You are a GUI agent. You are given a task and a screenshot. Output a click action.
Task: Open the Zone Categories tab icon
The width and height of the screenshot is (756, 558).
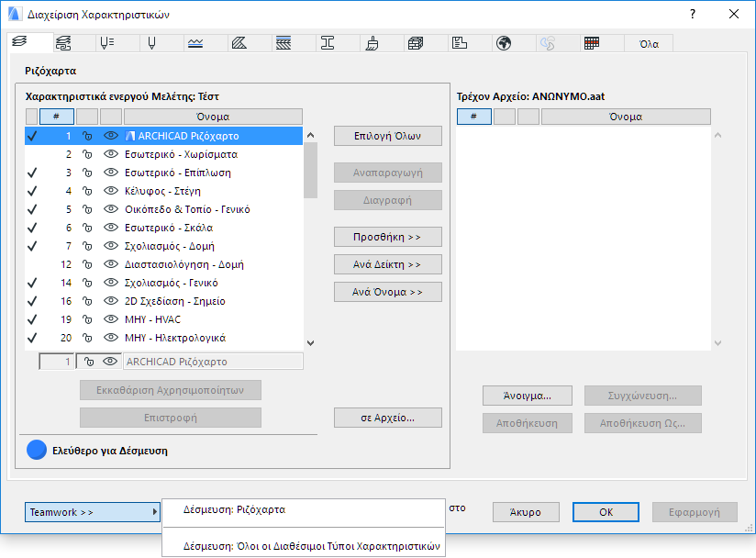click(460, 43)
